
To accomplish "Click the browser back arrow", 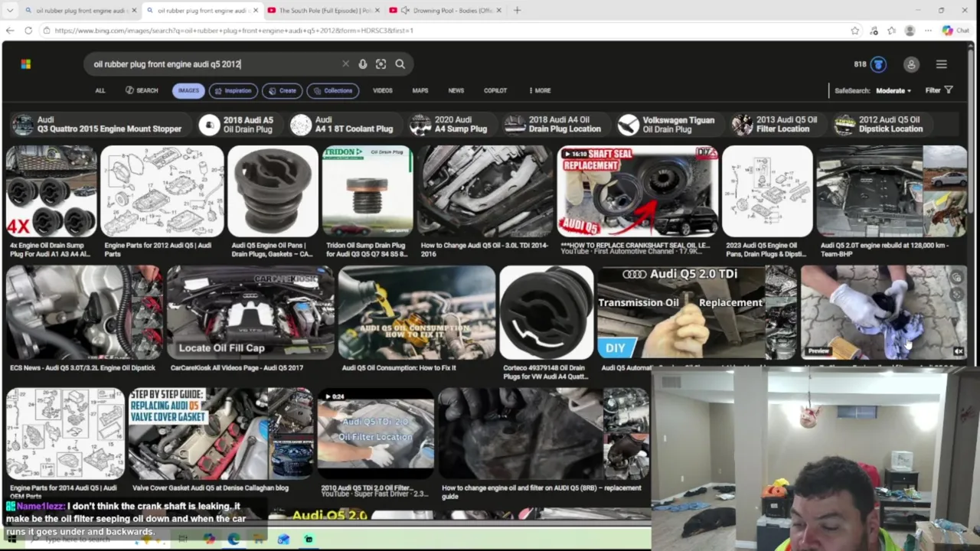I will (x=10, y=31).
